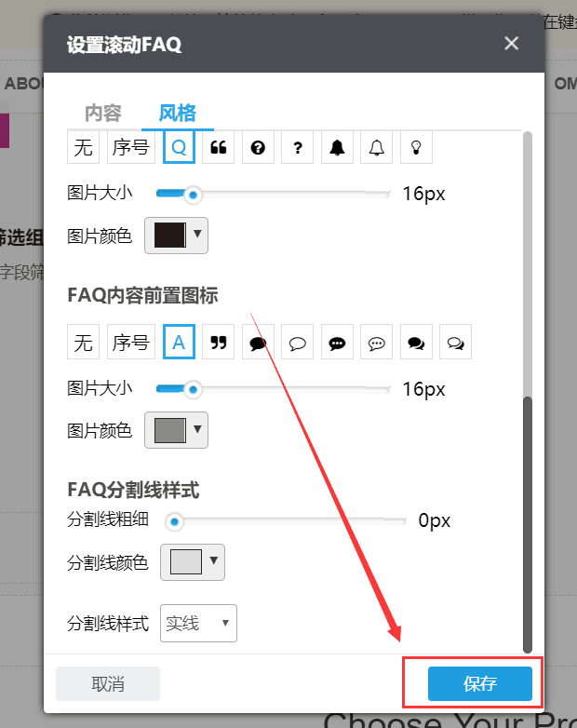Select the solid single speech bubble icon
The width and height of the screenshot is (577, 728).
pos(258,343)
